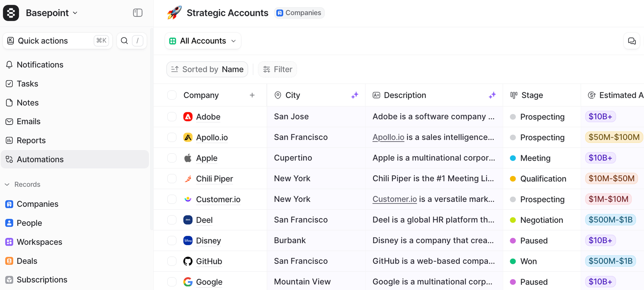Click the City column AI sparkle icon
The height and width of the screenshot is (290, 644).
[x=355, y=95]
